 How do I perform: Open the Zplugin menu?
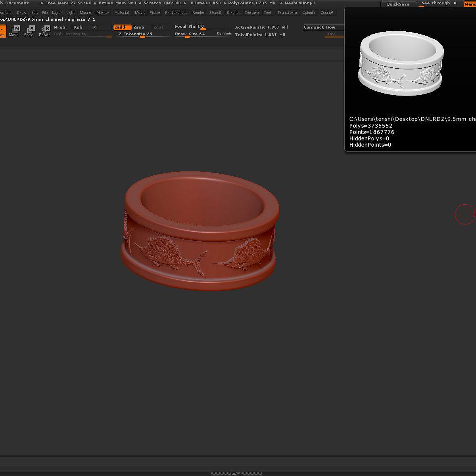(309, 13)
